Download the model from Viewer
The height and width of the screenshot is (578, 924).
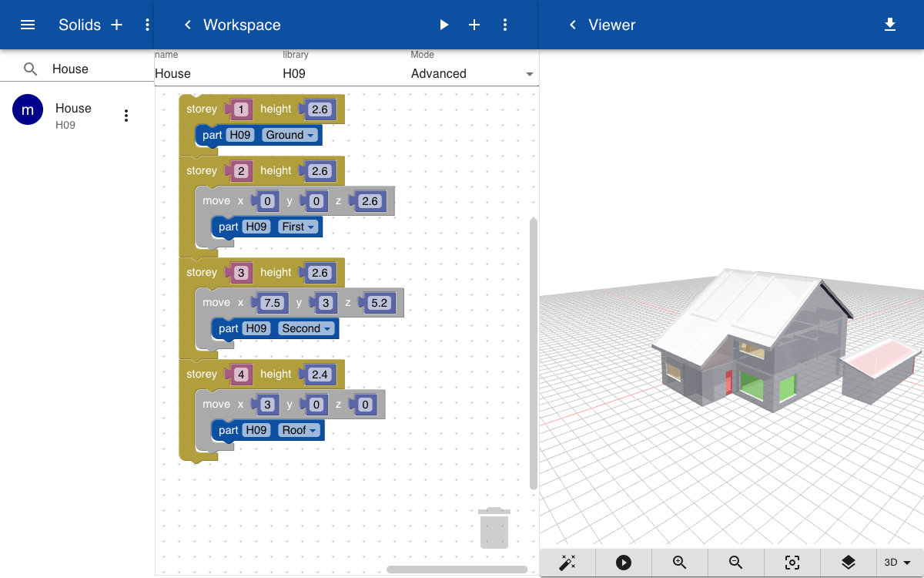point(890,25)
